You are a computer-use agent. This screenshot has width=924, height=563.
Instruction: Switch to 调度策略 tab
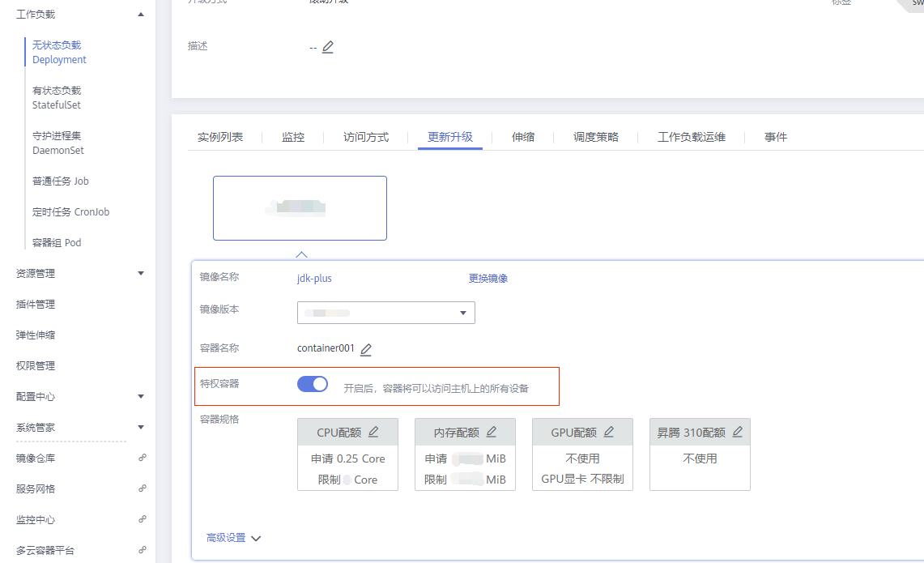click(x=596, y=138)
